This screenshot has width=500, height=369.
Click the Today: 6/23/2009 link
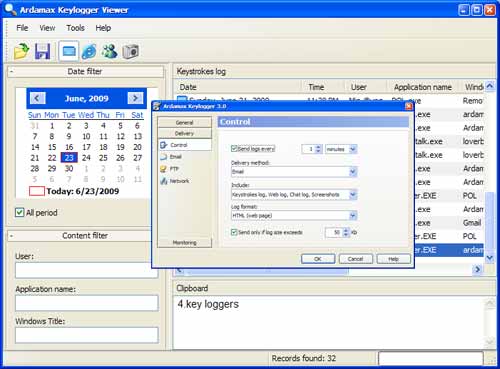pyautogui.click(x=83, y=191)
